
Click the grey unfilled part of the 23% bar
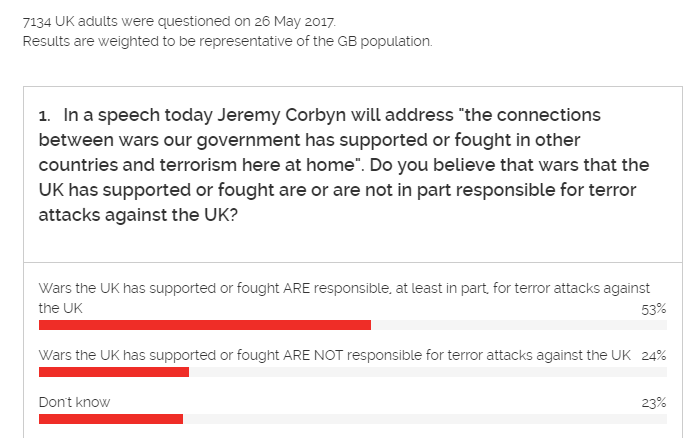(x=424, y=419)
